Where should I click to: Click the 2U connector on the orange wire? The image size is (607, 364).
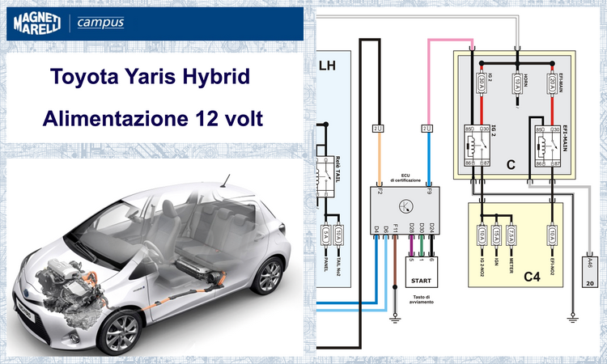[x=378, y=129]
